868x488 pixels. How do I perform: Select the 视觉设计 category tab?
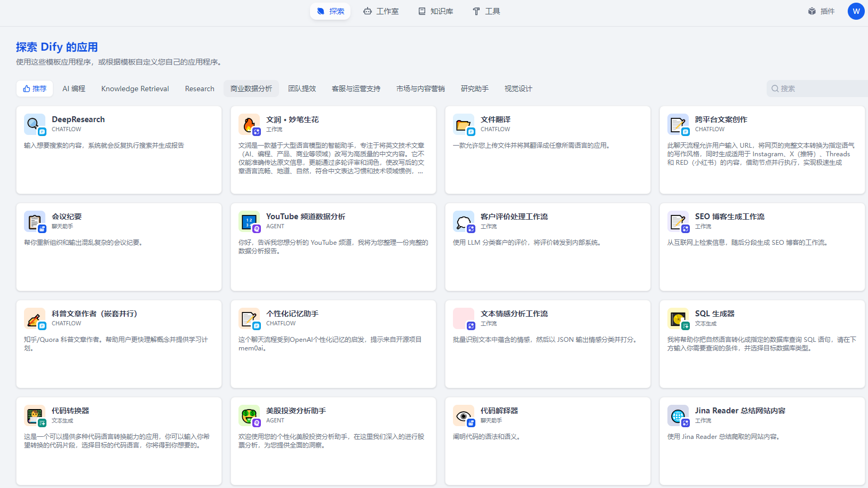coord(519,89)
